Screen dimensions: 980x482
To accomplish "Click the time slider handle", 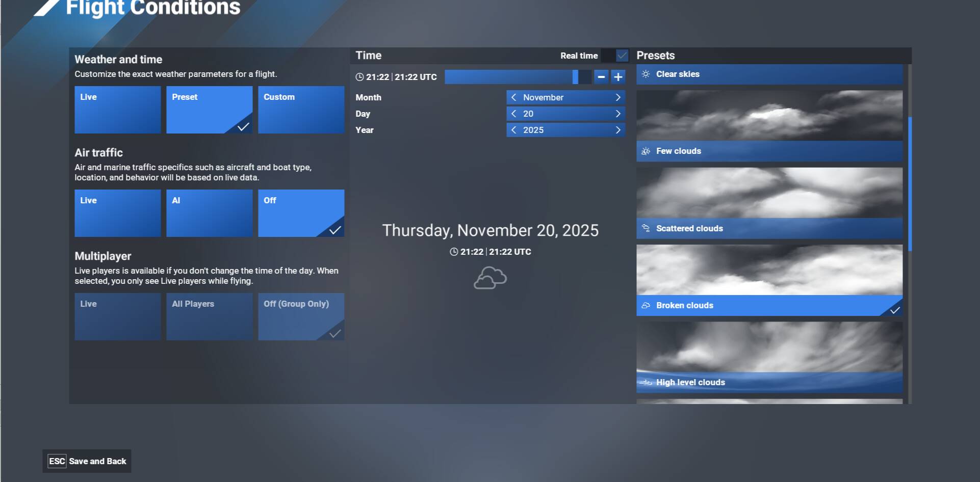I will point(575,77).
